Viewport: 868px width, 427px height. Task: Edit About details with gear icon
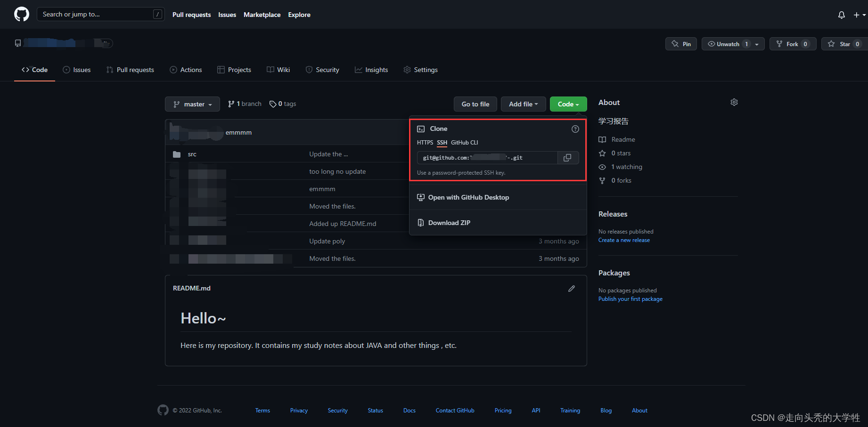coord(734,102)
